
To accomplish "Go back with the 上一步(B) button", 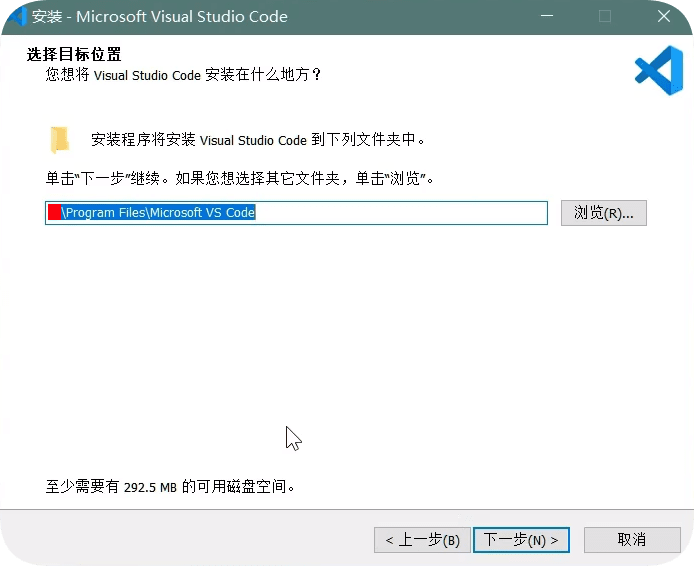I will click(422, 540).
